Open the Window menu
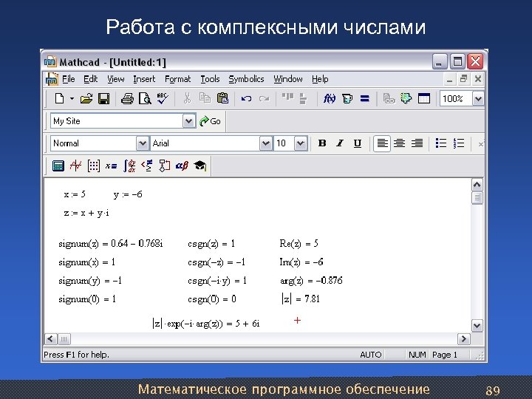This screenshot has height=399, width=532. [x=287, y=79]
